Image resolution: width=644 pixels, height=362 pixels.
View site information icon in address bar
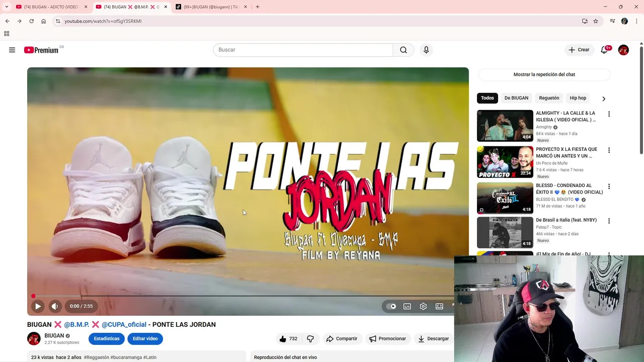click(x=58, y=21)
